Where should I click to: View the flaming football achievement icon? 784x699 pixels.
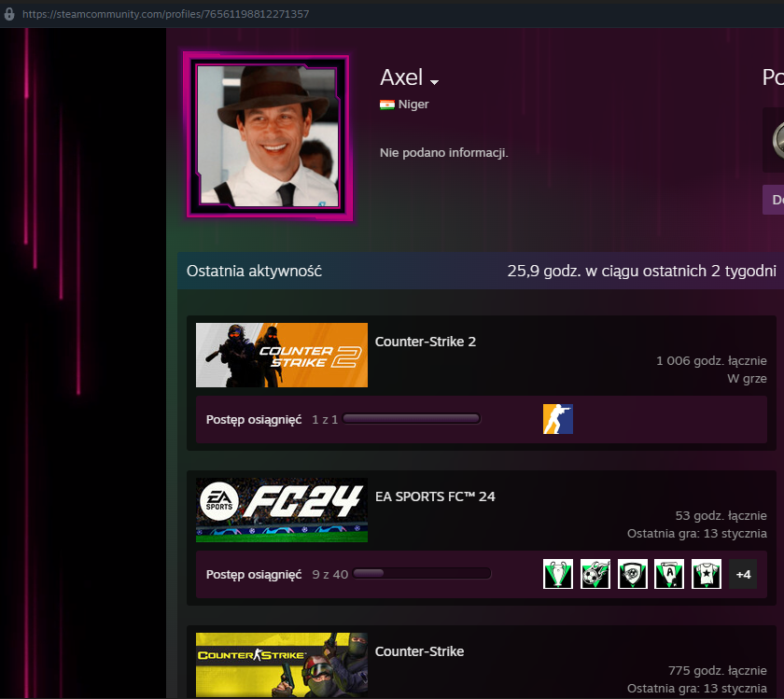click(x=595, y=574)
